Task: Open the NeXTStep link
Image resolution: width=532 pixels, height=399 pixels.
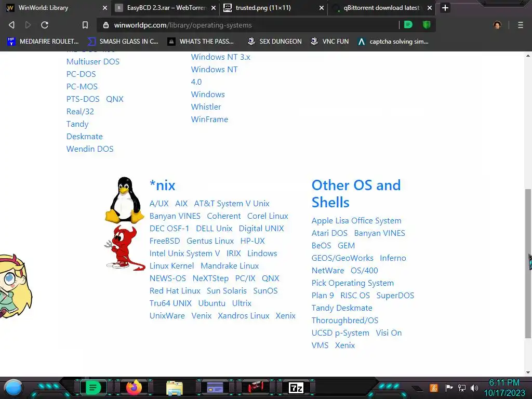Action: [210, 278]
